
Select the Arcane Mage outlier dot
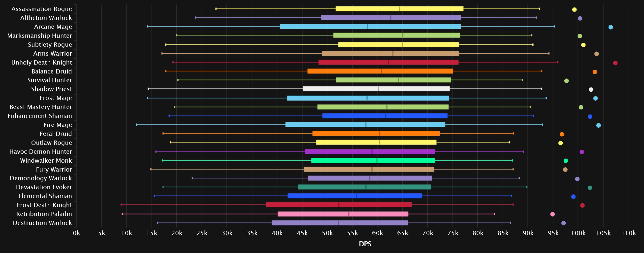[x=611, y=27]
